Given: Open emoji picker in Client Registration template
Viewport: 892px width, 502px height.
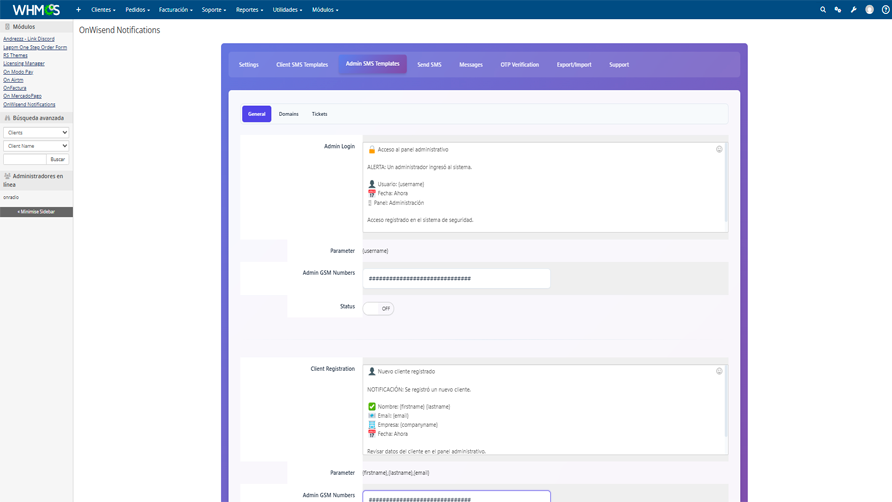Looking at the screenshot, I should [x=719, y=371].
